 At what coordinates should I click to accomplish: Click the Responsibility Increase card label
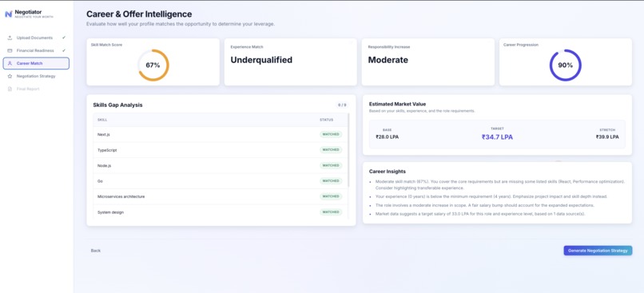point(389,47)
